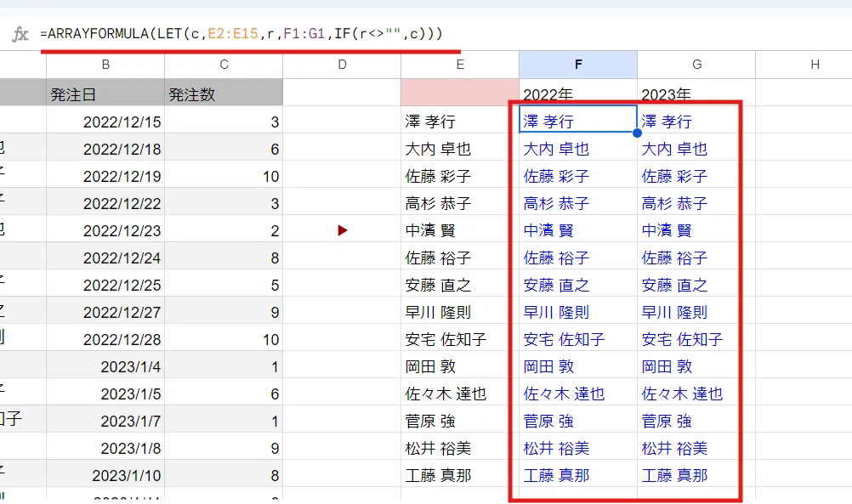
Task: Click date cell 2022/12/25
Action: click(105, 283)
